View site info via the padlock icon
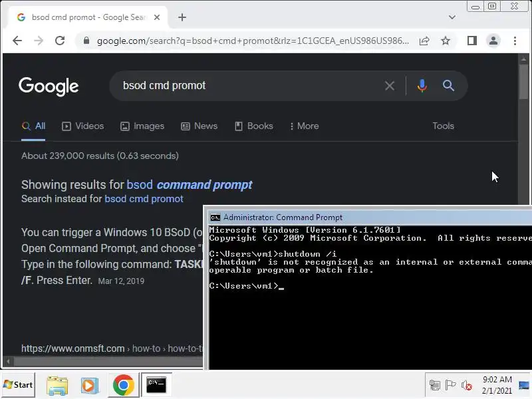The image size is (532, 399). pyautogui.click(x=86, y=41)
